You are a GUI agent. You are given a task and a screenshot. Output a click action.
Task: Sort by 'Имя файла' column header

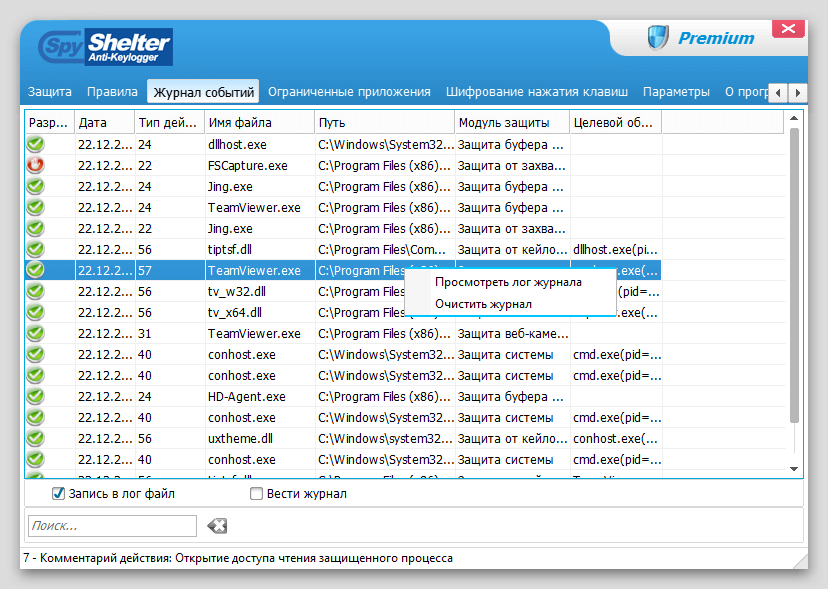click(x=259, y=123)
